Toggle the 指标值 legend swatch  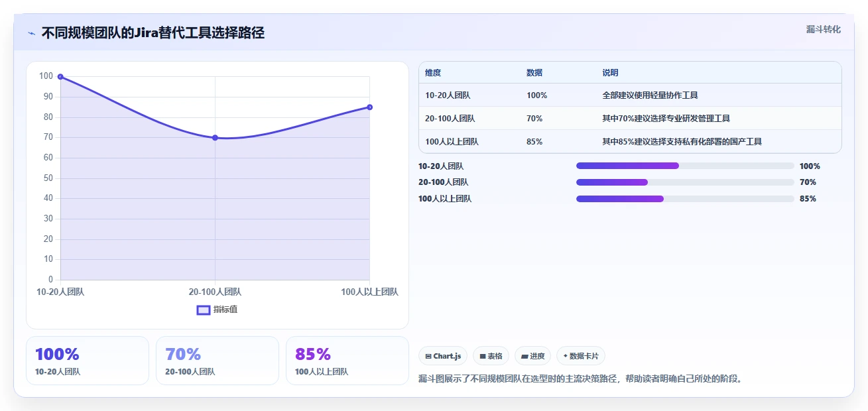(x=204, y=310)
